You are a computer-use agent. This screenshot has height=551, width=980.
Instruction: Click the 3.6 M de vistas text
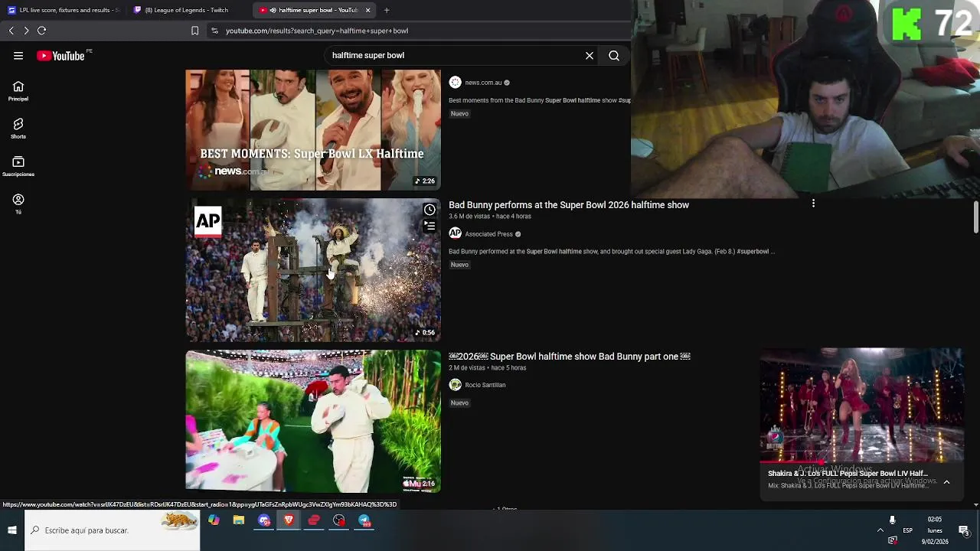pyautogui.click(x=469, y=217)
